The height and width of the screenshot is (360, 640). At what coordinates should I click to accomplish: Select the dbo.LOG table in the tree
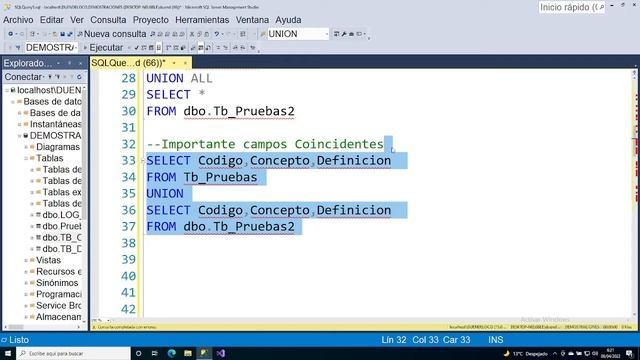[x=61, y=215]
